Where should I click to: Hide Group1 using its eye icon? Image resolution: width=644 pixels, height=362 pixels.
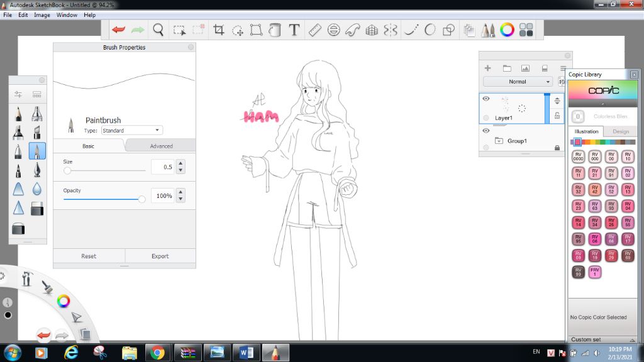pyautogui.click(x=486, y=131)
